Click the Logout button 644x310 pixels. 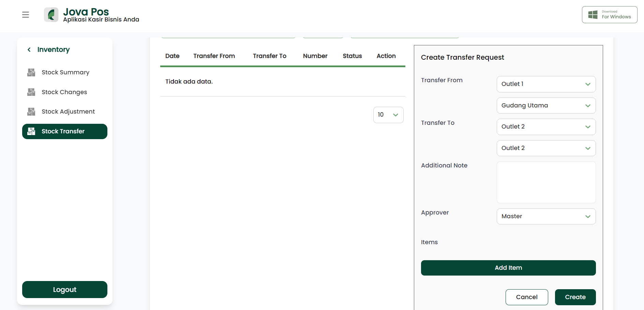tap(65, 290)
